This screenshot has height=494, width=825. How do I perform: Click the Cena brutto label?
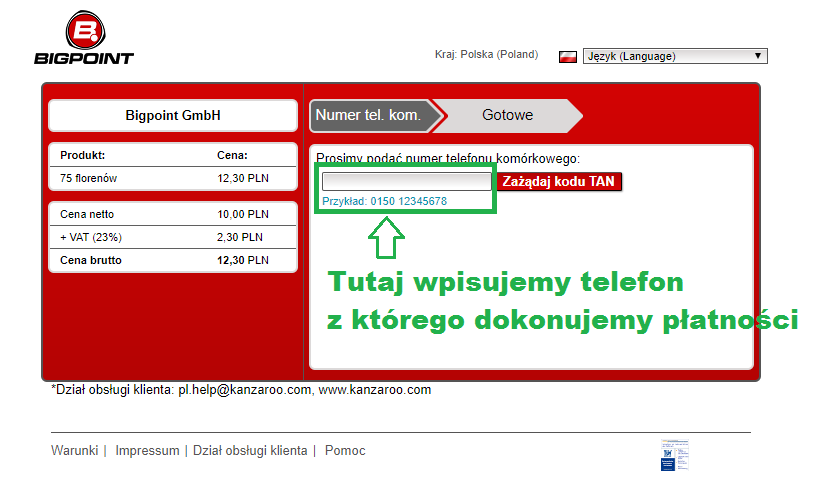90,260
